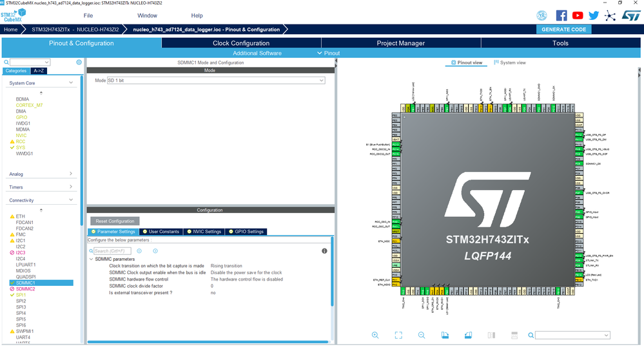Click 'Rising transition' parameter value

coord(226,266)
